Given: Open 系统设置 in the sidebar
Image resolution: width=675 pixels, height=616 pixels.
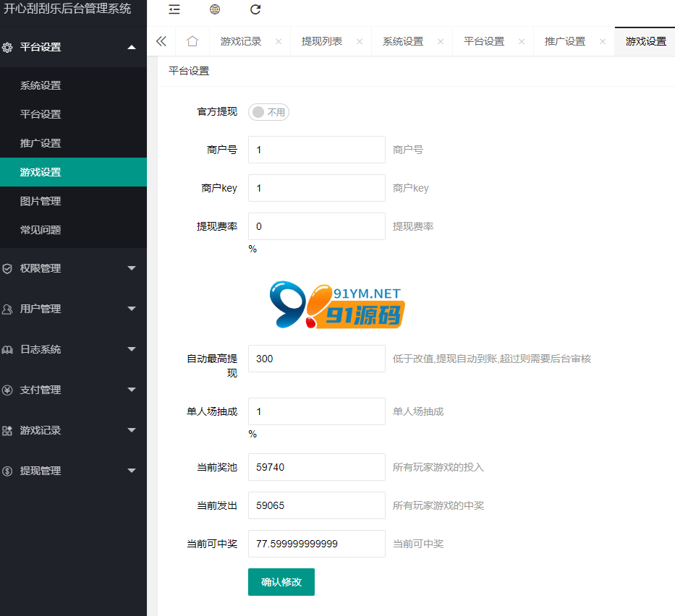Looking at the screenshot, I should tap(73, 85).
